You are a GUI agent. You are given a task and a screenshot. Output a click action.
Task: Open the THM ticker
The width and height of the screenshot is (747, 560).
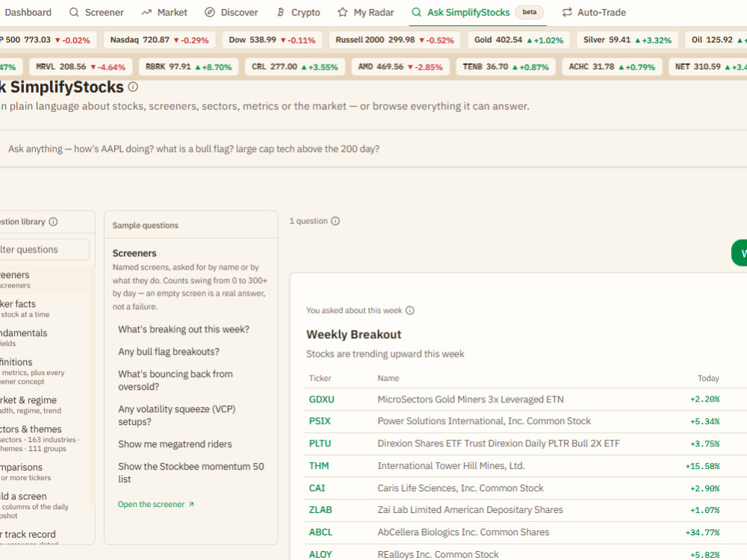tap(319, 466)
